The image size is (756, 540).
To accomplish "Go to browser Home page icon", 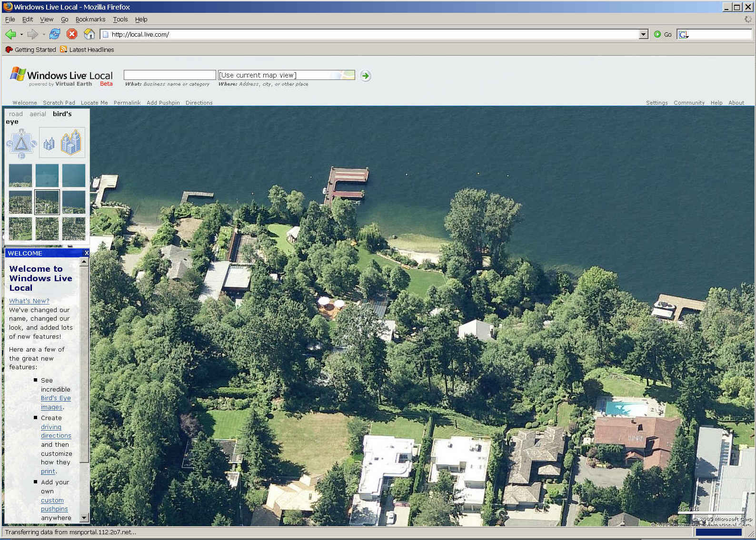I will (x=89, y=34).
